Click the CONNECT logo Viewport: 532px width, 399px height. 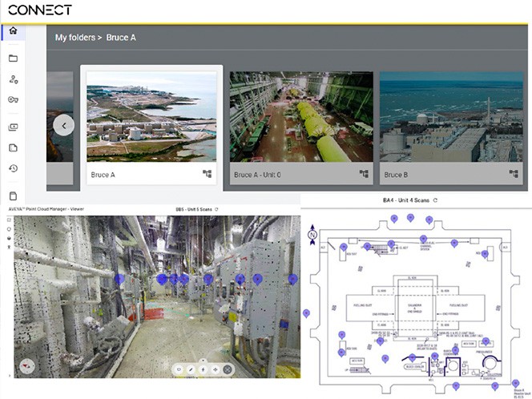[x=39, y=10]
